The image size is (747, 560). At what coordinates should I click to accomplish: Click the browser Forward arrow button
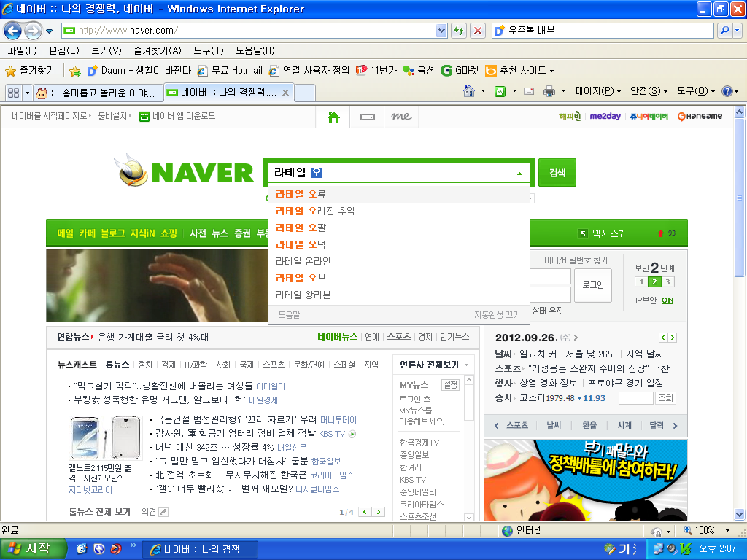(33, 31)
